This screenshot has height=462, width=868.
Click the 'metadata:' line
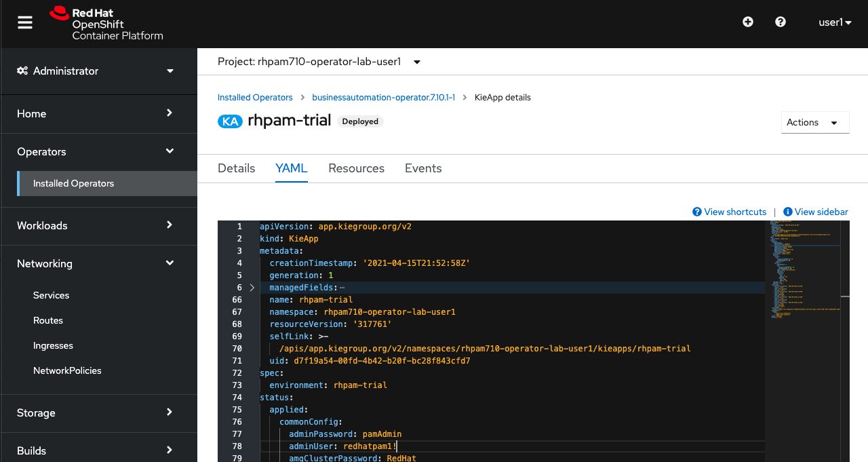coord(281,251)
